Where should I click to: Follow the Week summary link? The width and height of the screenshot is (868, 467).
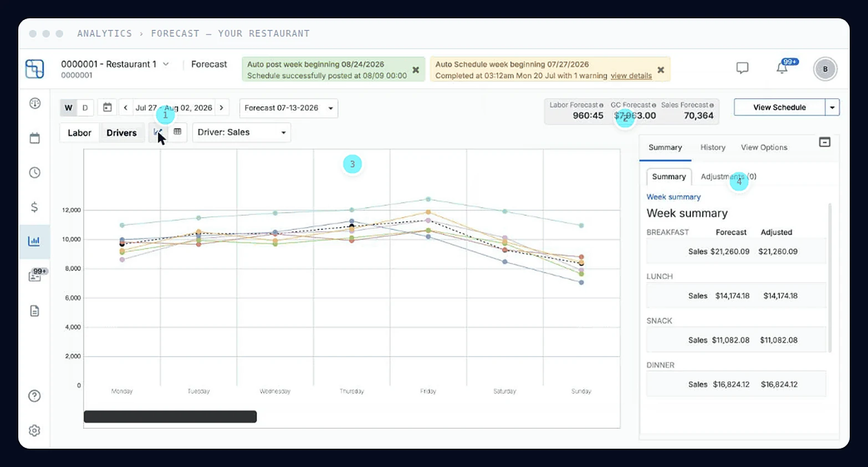point(673,197)
